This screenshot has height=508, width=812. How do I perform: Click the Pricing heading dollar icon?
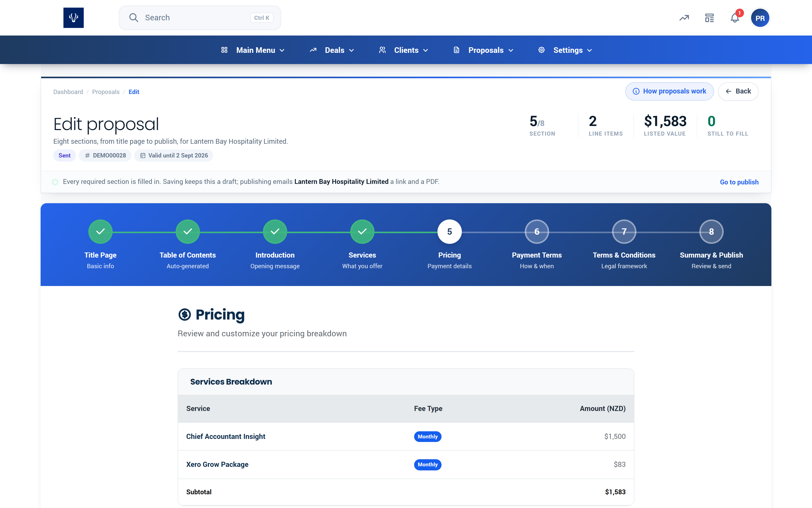[x=184, y=315]
